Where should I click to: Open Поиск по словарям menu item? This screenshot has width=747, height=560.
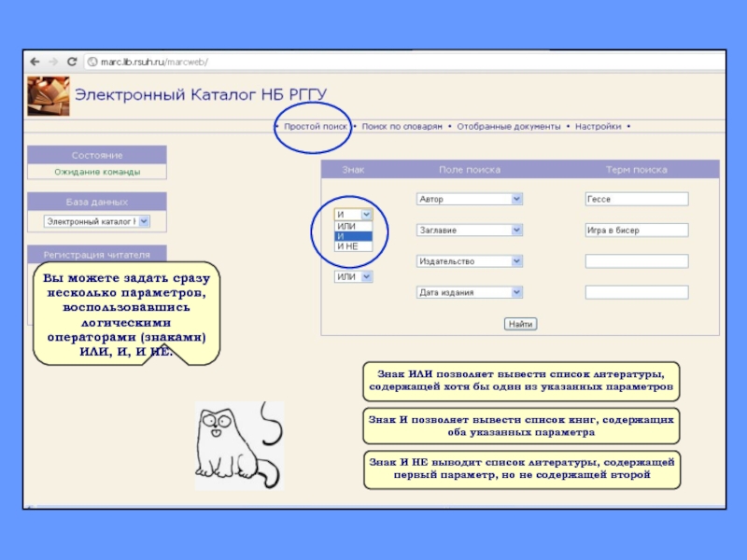click(x=402, y=127)
